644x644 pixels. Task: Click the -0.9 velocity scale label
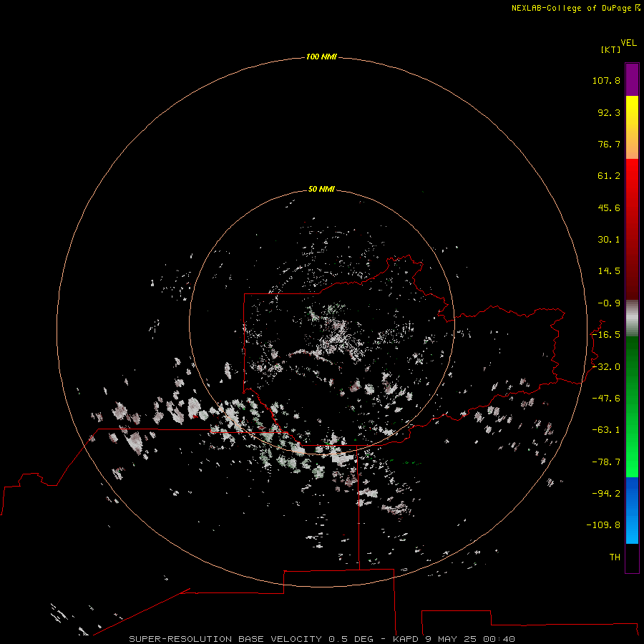[x=609, y=303]
